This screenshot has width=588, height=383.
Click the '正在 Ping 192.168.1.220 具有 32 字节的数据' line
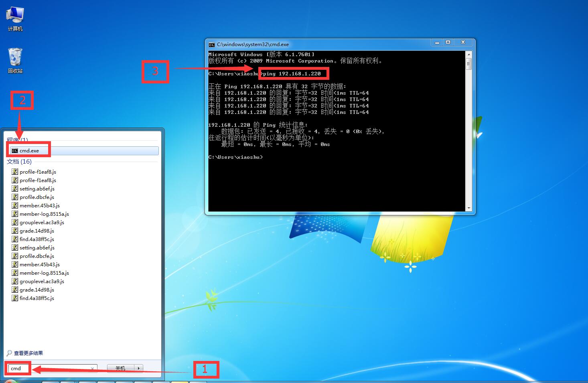277,87
